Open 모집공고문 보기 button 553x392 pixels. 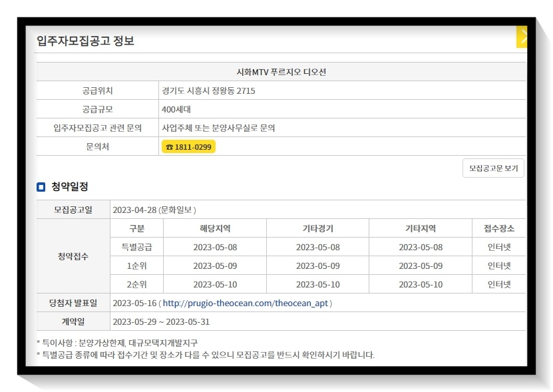[x=493, y=168]
